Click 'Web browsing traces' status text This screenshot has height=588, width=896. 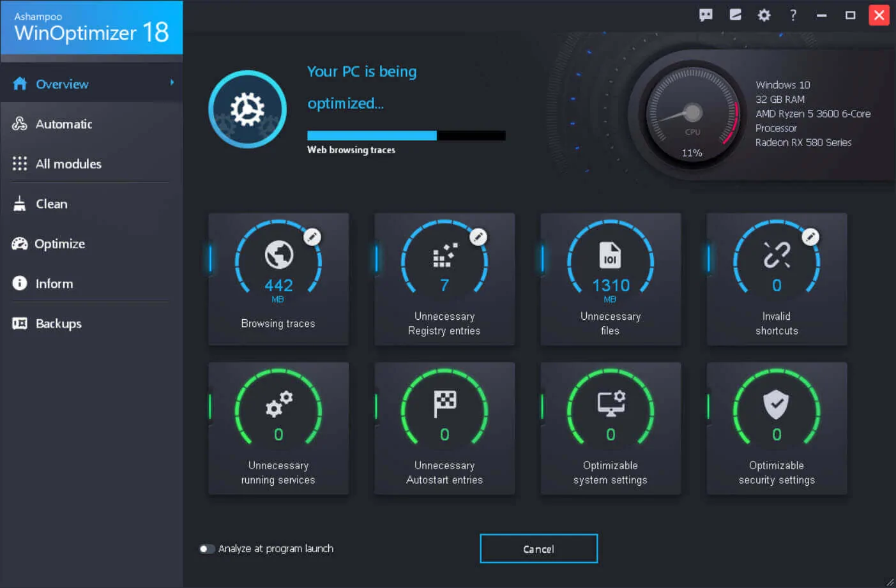(351, 150)
